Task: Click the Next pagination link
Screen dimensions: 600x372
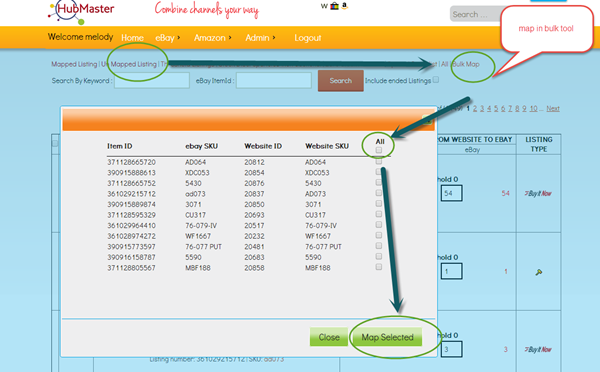Action: click(x=553, y=109)
